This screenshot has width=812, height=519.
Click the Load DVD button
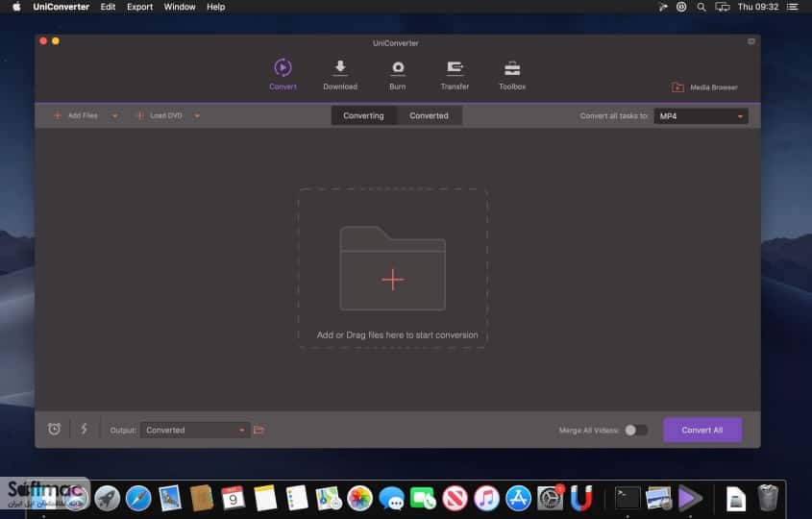click(x=159, y=115)
